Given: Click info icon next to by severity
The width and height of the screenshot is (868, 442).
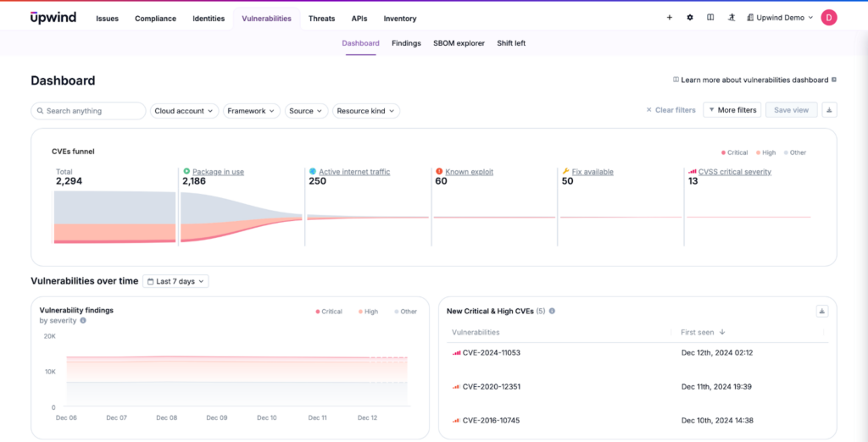Looking at the screenshot, I should (x=83, y=321).
